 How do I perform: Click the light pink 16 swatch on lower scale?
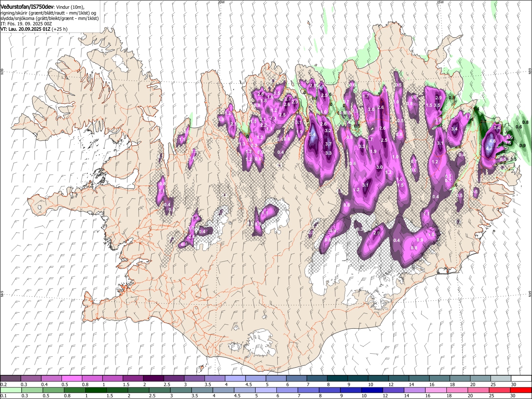coord(436,390)
